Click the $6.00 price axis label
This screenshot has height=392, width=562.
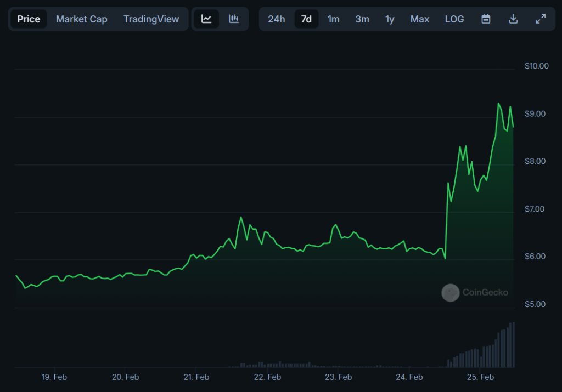click(535, 257)
